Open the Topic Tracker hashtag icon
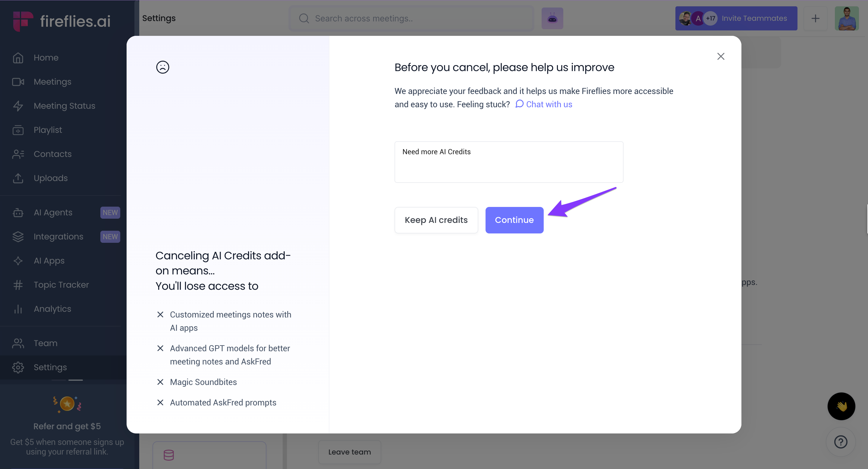The height and width of the screenshot is (469, 868). 18,285
